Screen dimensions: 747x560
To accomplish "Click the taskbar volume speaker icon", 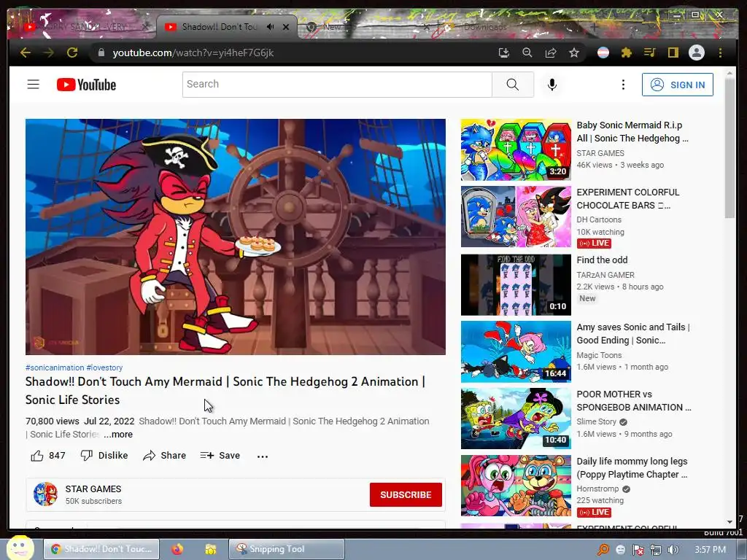I will coord(673,550).
